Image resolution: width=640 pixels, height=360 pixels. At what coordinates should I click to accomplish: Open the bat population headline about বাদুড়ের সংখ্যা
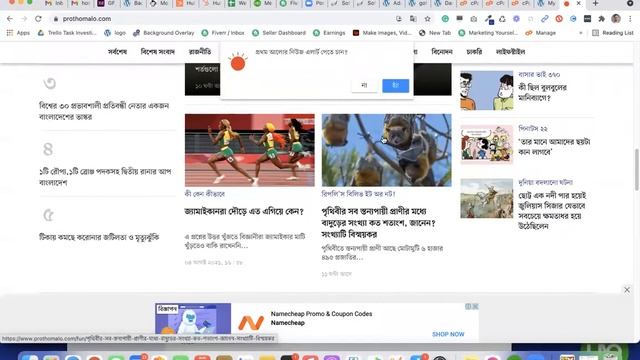pyautogui.click(x=379, y=222)
